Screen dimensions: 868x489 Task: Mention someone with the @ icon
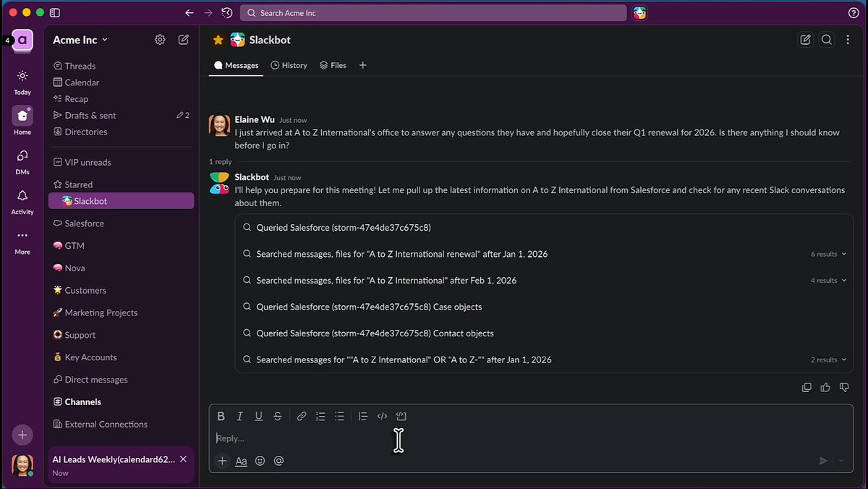coord(278,461)
